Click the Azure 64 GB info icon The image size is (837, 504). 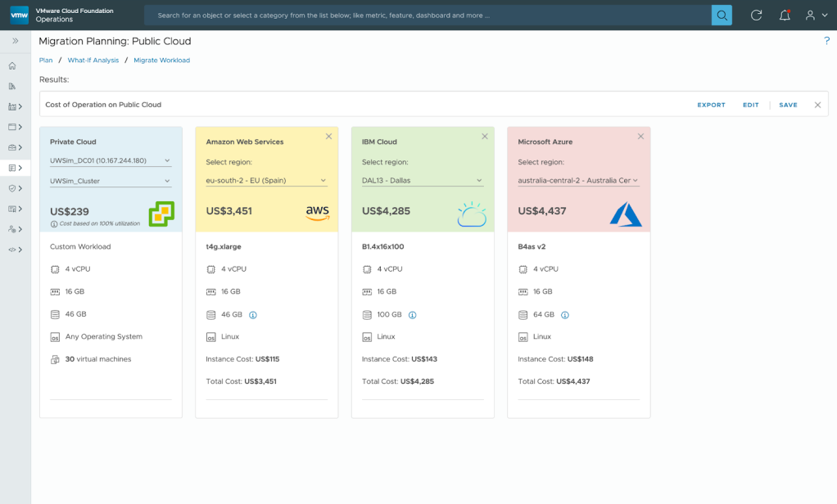pos(565,315)
